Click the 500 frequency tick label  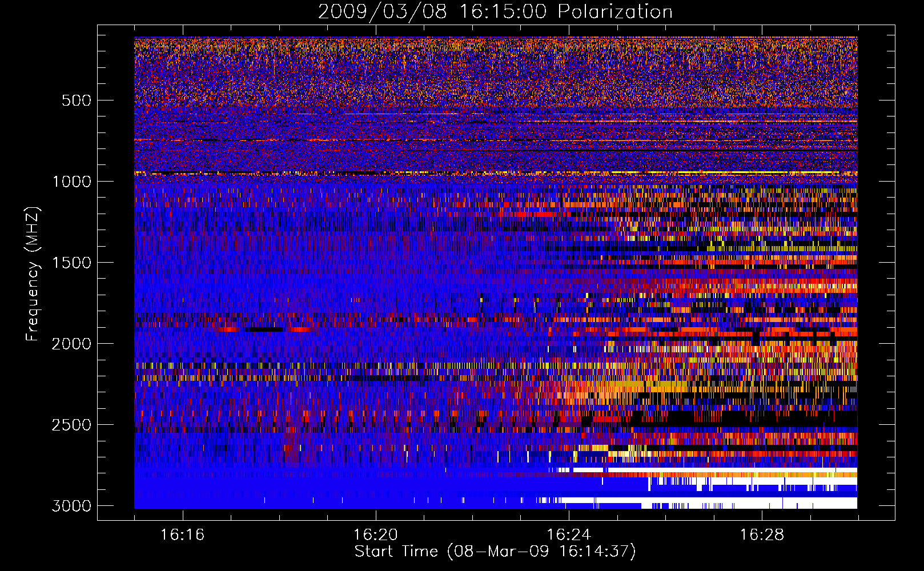77,100
